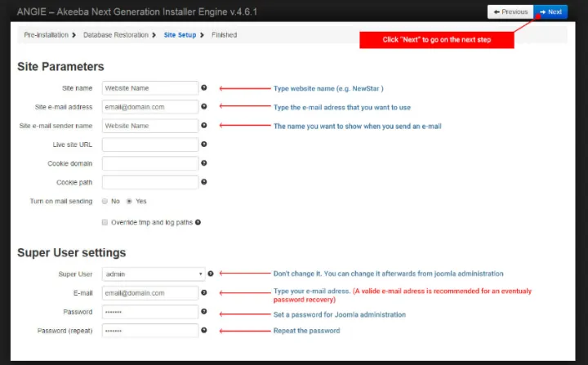Go to the Database Restoration step
The height and width of the screenshot is (365, 588).
[116, 35]
